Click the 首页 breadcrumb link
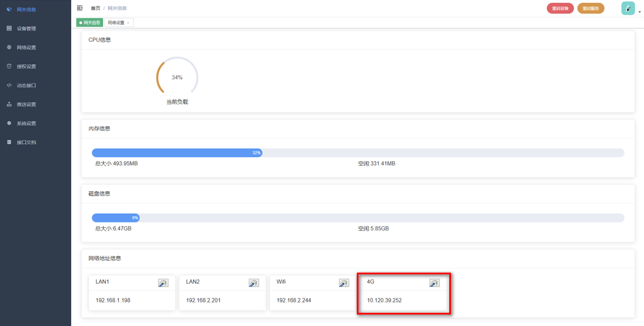This screenshot has width=644, height=326. [95, 8]
